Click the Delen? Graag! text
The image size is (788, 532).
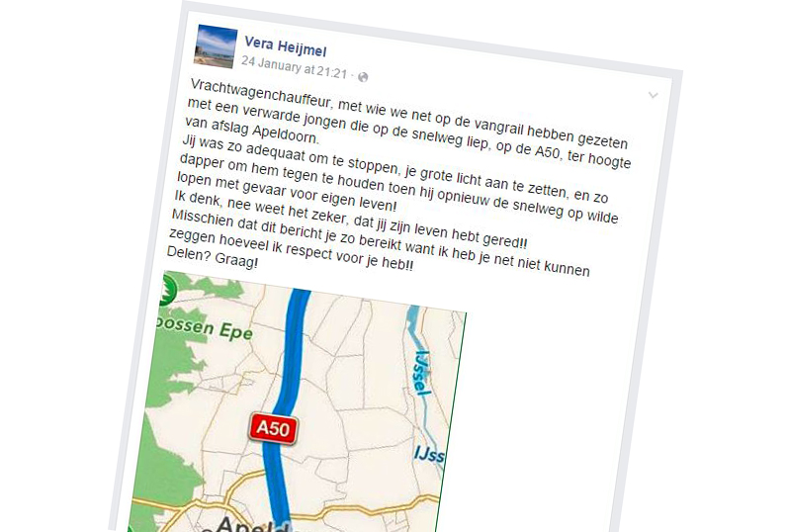tap(213, 257)
